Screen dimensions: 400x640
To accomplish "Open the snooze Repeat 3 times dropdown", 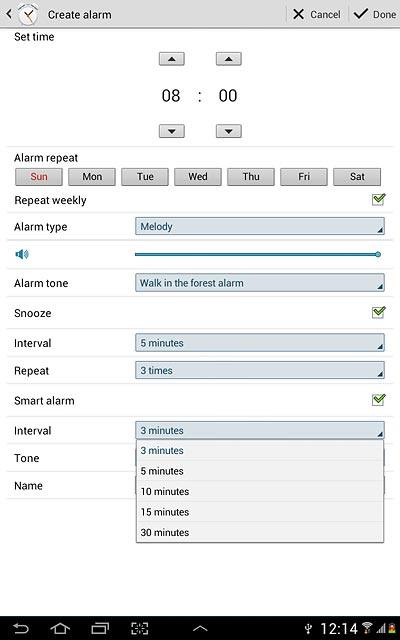I will tap(260, 370).
